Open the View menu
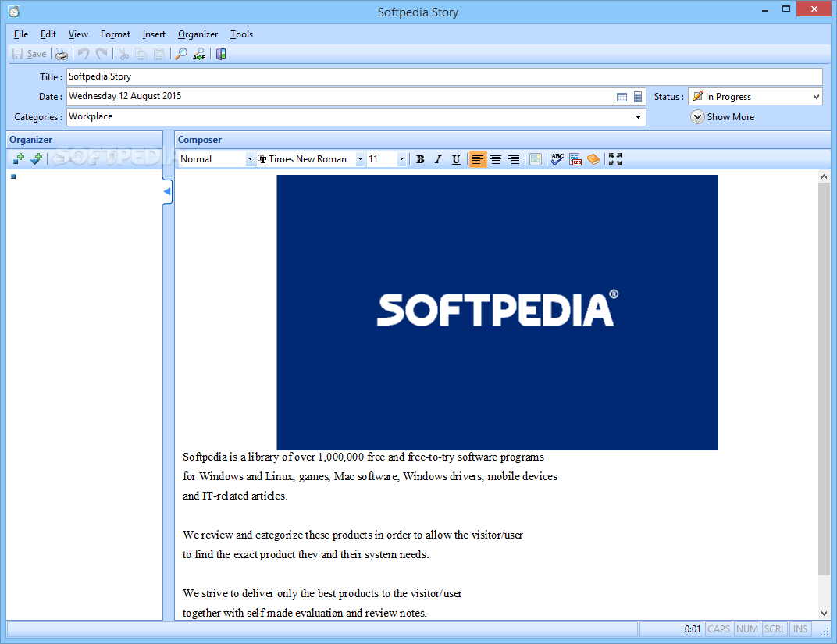Image resolution: width=837 pixels, height=644 pixels. click(x=78, y=34)
